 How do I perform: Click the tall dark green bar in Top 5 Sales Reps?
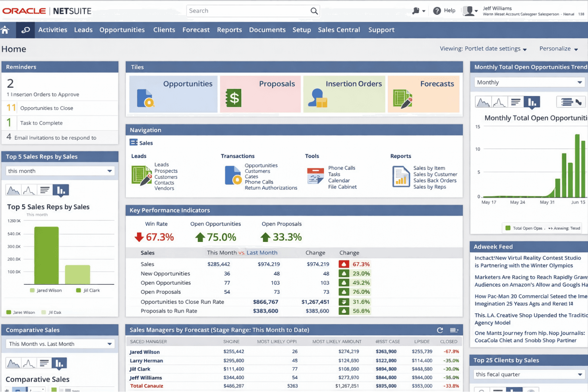point(46,255)
